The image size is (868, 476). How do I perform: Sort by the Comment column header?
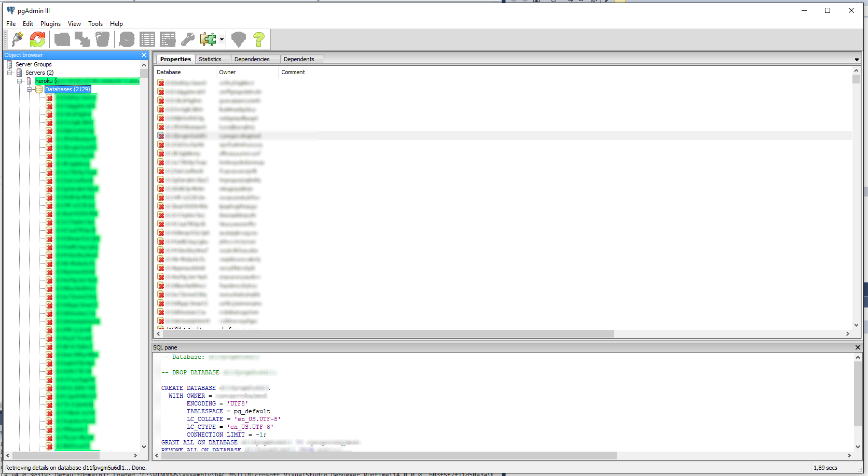pyautogui.click(x=293, y=72)
